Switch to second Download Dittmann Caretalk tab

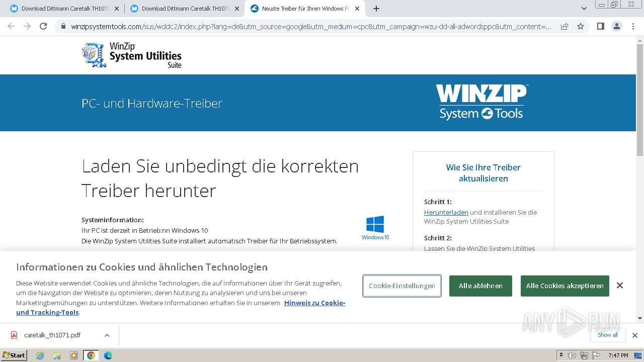click(x=185, y=9)
